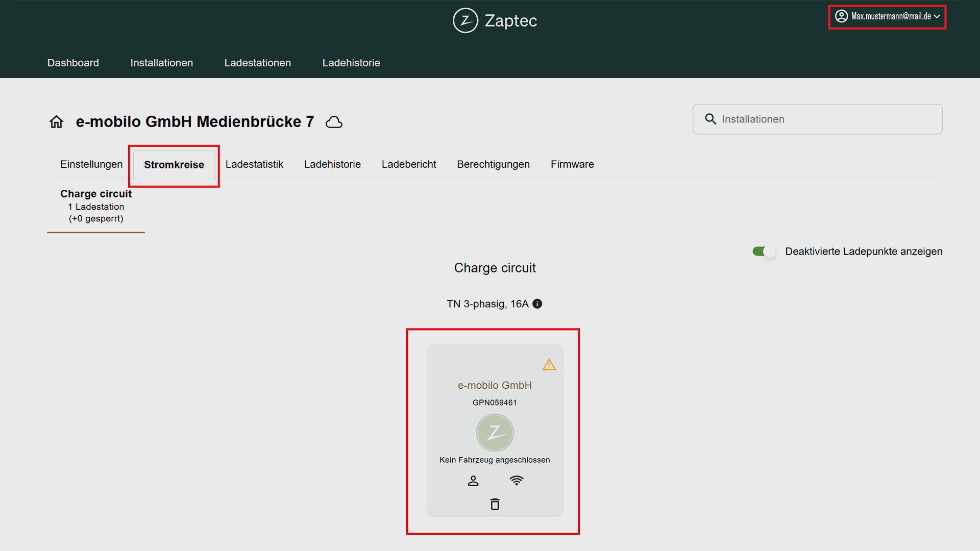Click the account avatar icon in the header
This screenshot has width=980, height=551.
(x=841, y=16)
